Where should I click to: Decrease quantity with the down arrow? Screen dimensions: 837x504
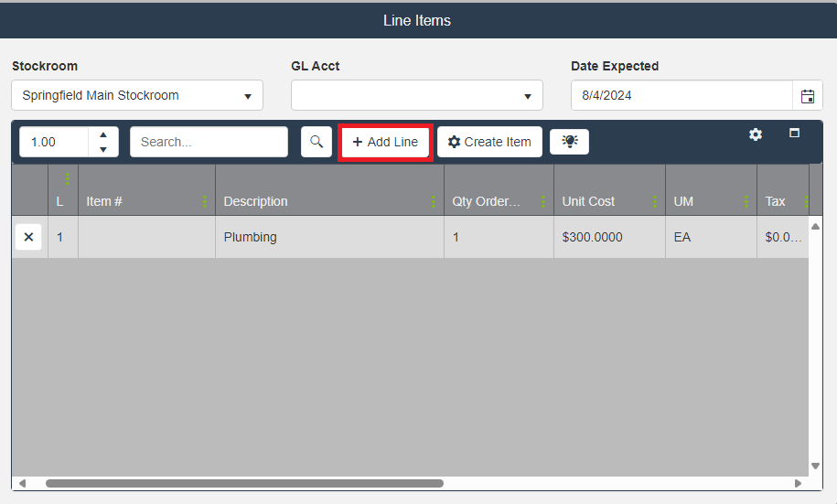[x=103, y=150]
